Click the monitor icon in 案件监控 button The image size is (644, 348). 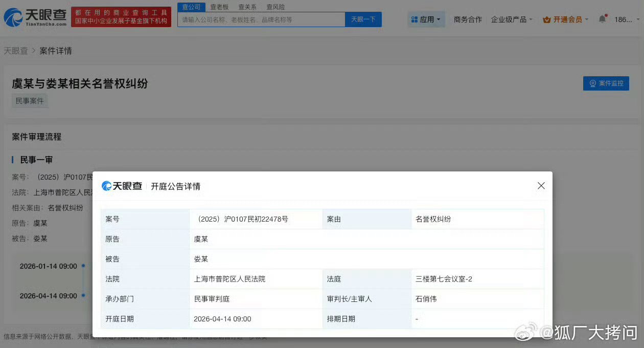click(592, 83)
